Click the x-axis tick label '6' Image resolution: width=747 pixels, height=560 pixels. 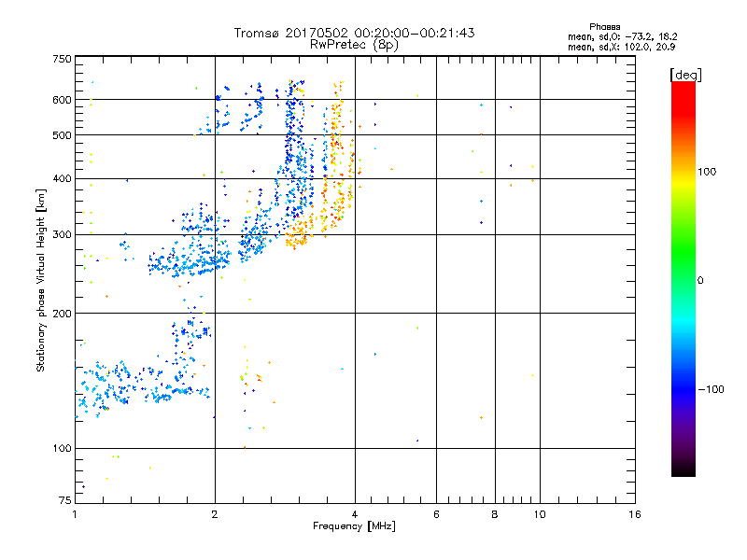click(x=436, y=514)
